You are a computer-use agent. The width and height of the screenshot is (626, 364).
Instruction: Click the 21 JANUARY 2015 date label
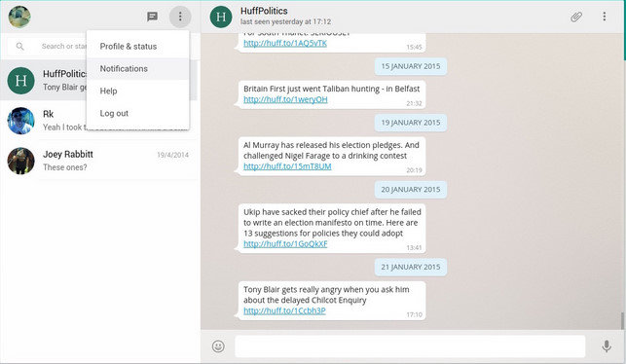411,267
